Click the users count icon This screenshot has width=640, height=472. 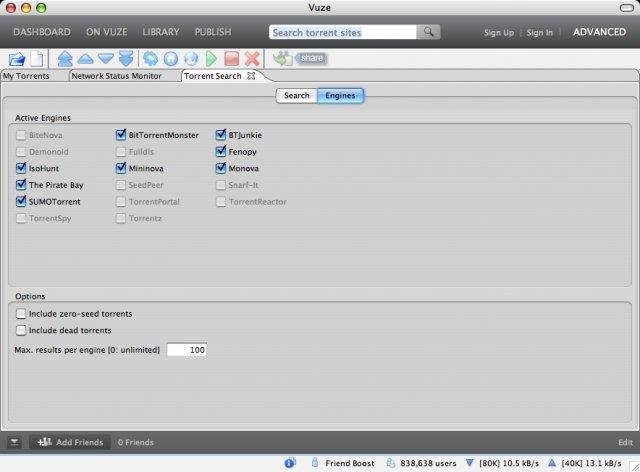[391, 463]
